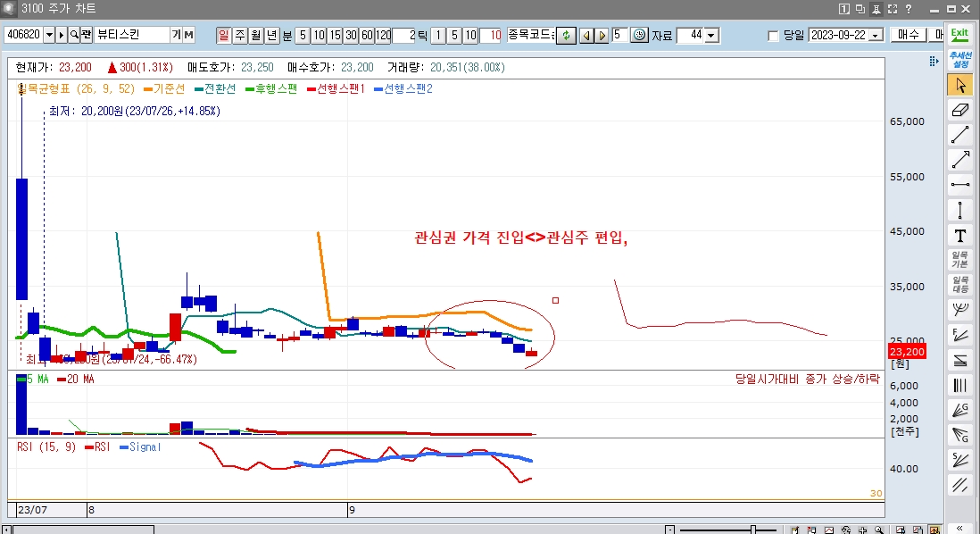Switch chart to 주 weekly period
980x534 pixels.
[239, 36]
